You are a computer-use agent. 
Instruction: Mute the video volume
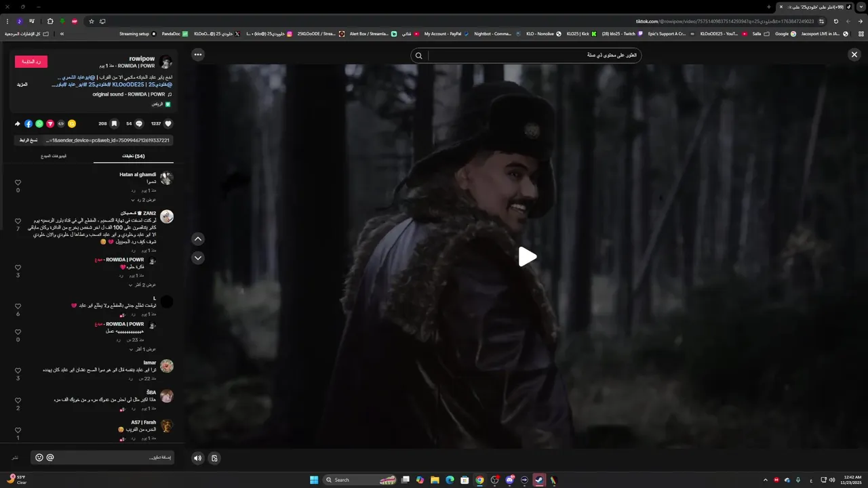[197, 458]
